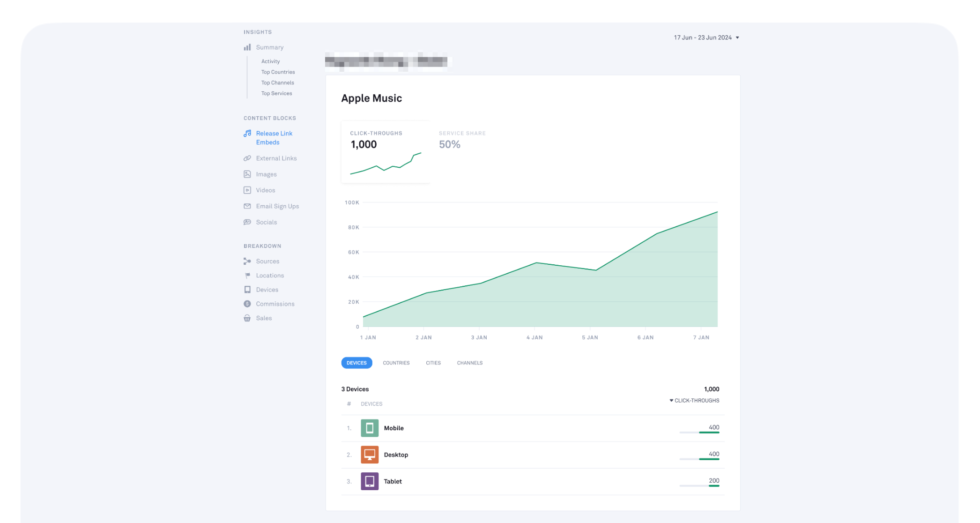The image size is (980, 523).
Task: Click the Desktop click-throughs progress bar
Action: pyautogui.click(x=699, y=459)
